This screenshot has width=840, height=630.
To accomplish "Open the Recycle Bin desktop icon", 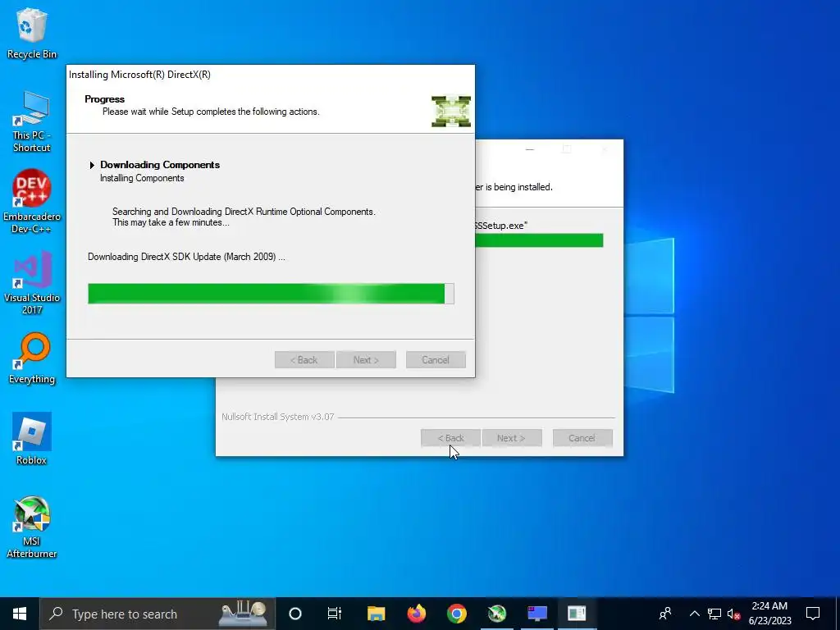I will pyautogui.click(x=32, y=33).
